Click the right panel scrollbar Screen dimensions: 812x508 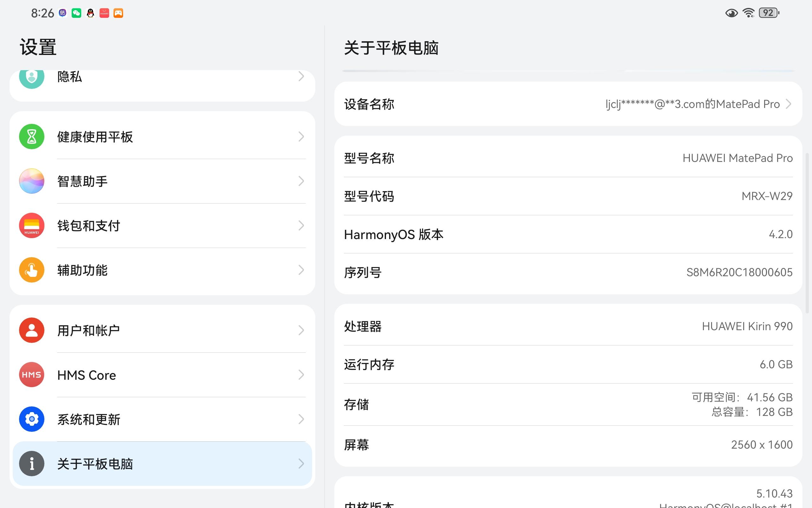coord(807,232)
